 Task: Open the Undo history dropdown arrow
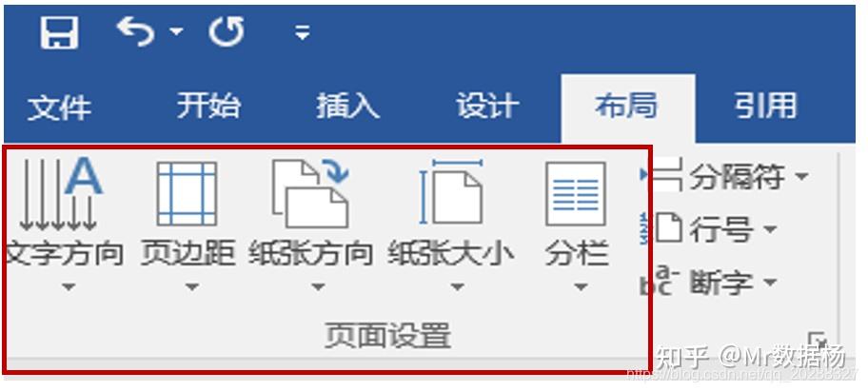[176, 32]
